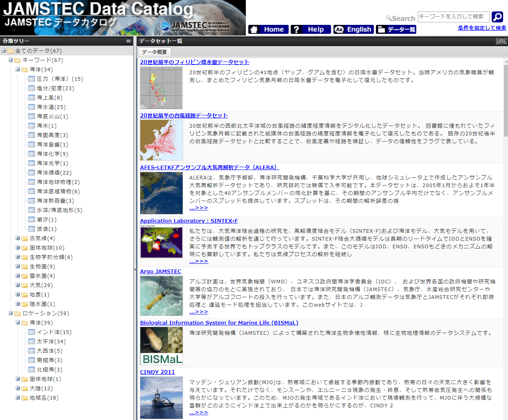Screen dimensions: 508x420
Task: Click the 潮汐(1) table icon
Action: pyautogui.click(x=31, y=220)
